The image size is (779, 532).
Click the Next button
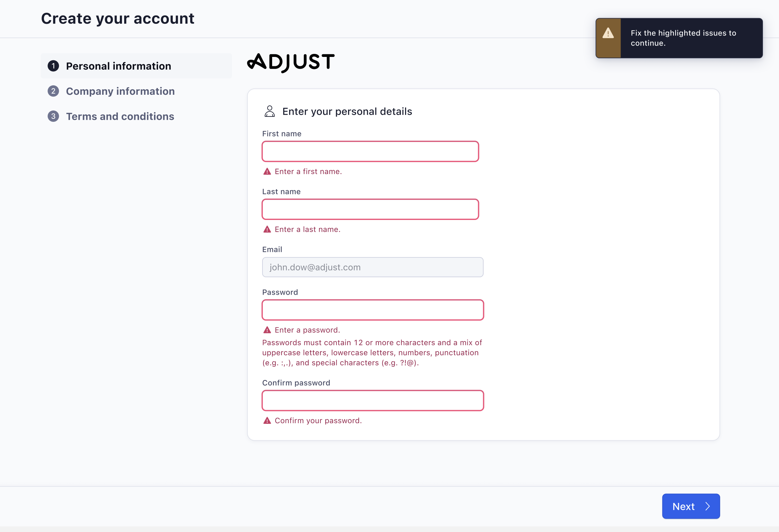pos(691,506)
